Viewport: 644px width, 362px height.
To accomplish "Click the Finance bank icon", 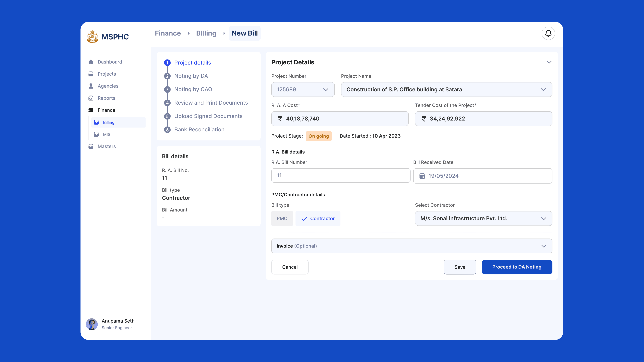I will [x=91, y=110].
